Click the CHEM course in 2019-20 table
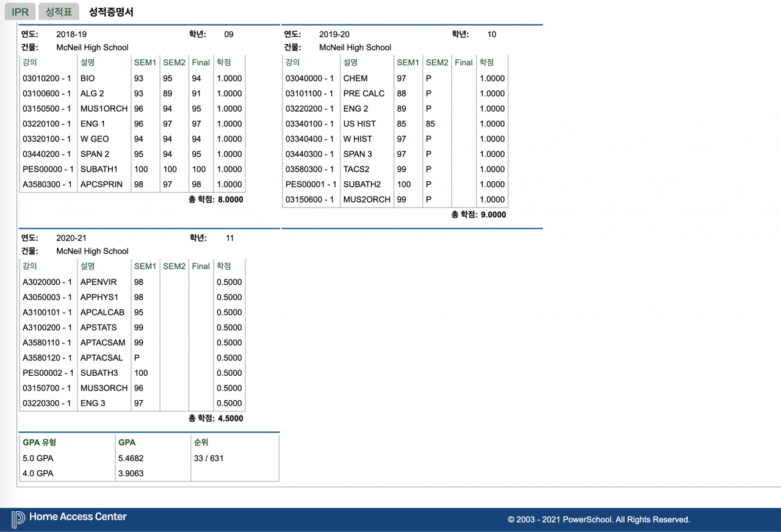This screenshot has width=781, height=532. 356,78
